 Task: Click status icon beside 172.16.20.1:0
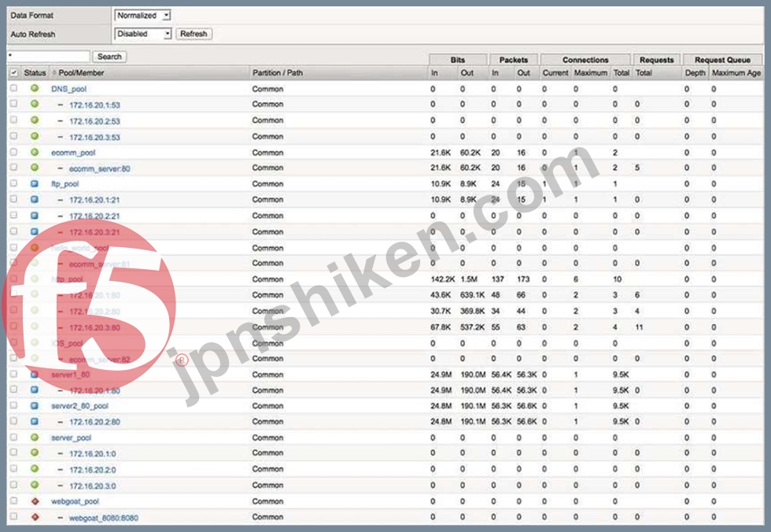tap(35, 453)
